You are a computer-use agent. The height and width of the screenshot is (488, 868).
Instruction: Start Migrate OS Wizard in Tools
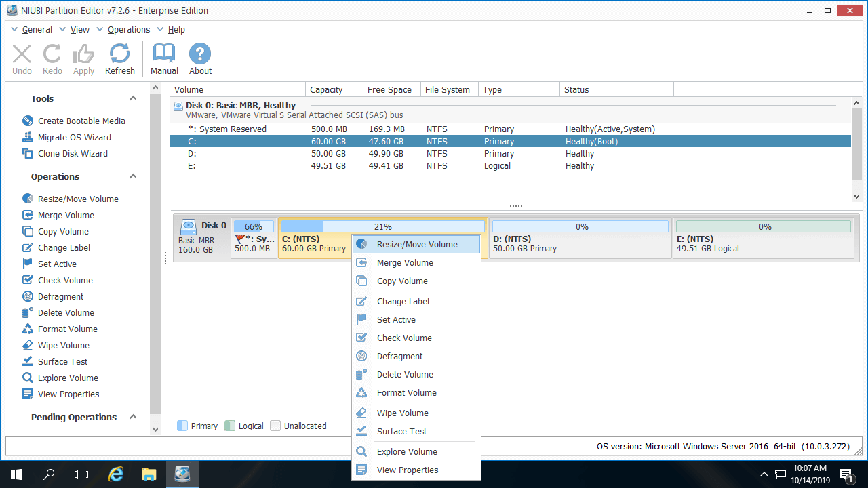(74, 137)
